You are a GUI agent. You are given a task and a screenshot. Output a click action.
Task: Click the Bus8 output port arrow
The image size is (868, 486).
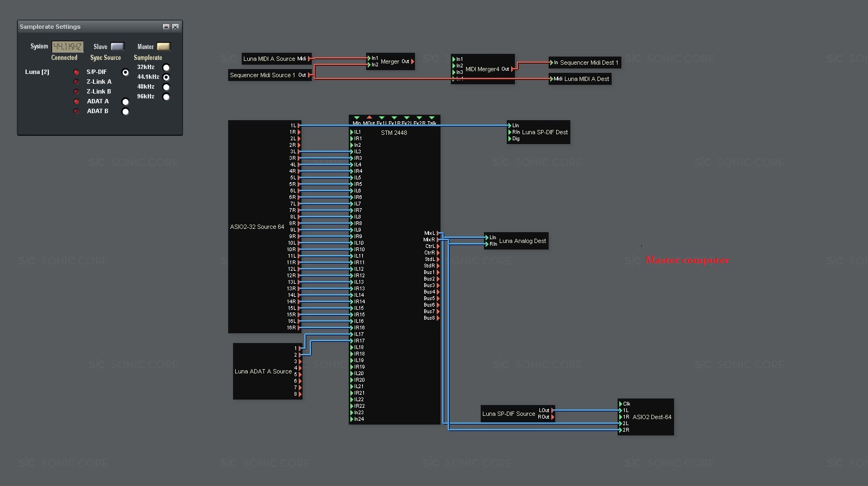tap(438, 318)
